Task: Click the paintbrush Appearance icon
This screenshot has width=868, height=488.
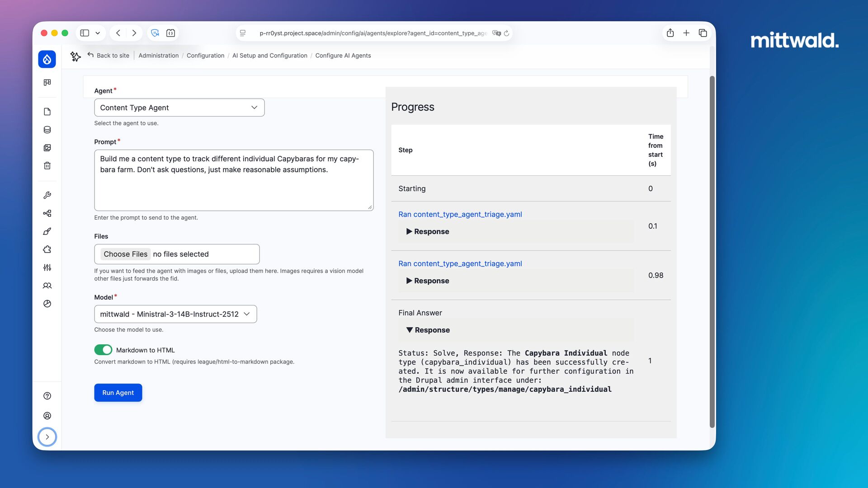Action: (x=47, y=231)
